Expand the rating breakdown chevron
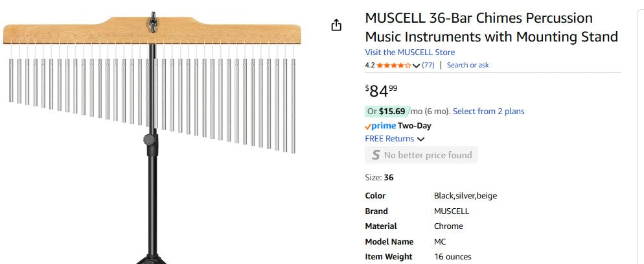The image size is (644, 264). pos(416,66)
